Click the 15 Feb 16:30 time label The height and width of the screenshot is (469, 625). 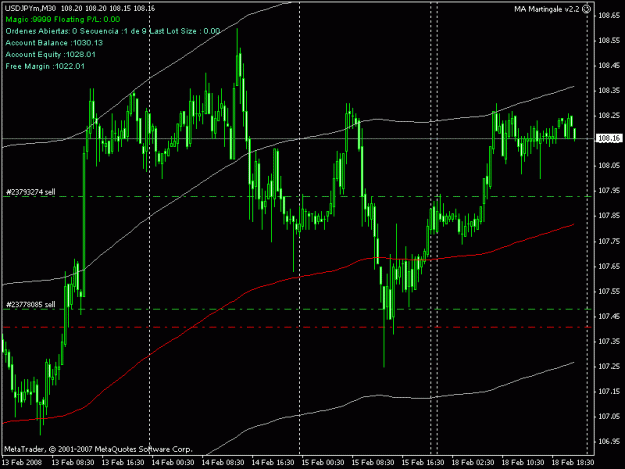click(x=423, y=462)
